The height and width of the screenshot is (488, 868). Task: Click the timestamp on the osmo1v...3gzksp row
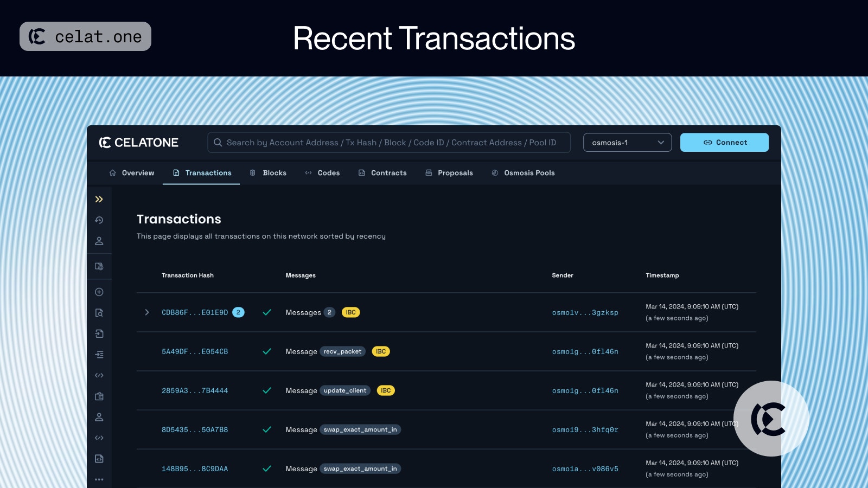coord(692,312)
